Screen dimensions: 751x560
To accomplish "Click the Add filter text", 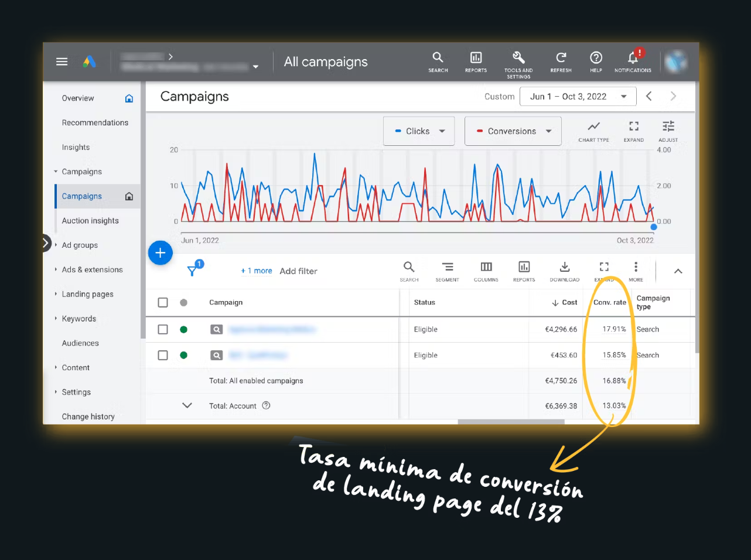I will coord(298,271).
